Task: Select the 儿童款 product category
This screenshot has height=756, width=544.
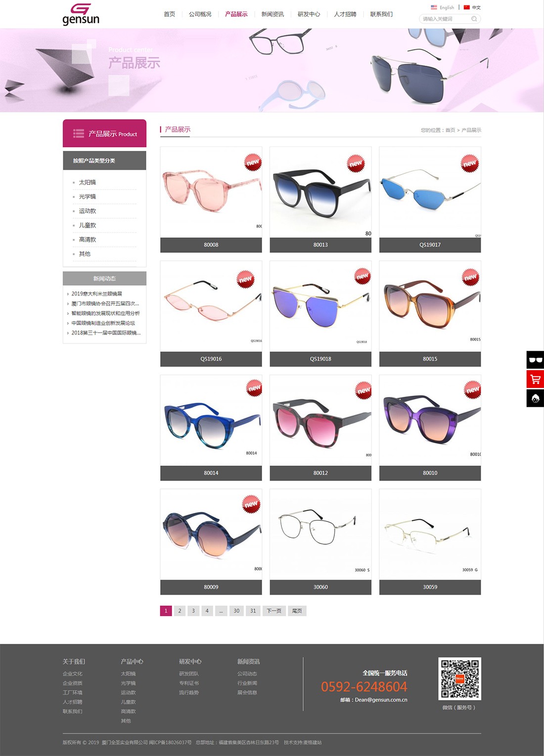Action: coord(88,225)
